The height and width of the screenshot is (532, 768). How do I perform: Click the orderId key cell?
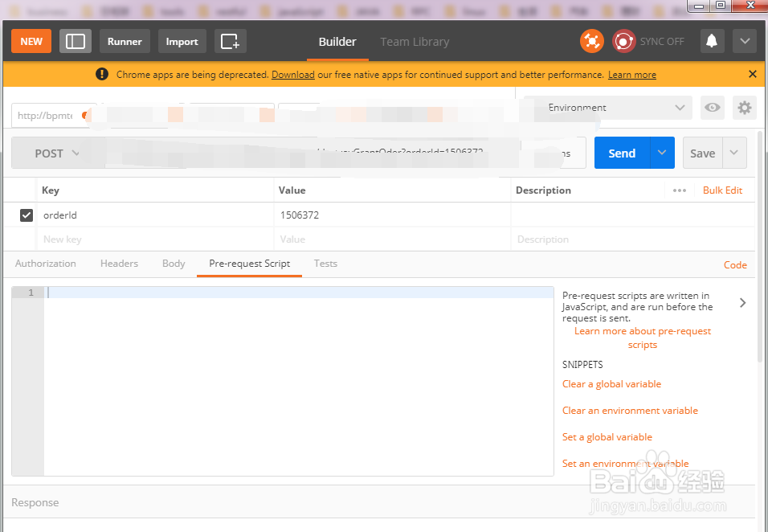click(155, 215)
